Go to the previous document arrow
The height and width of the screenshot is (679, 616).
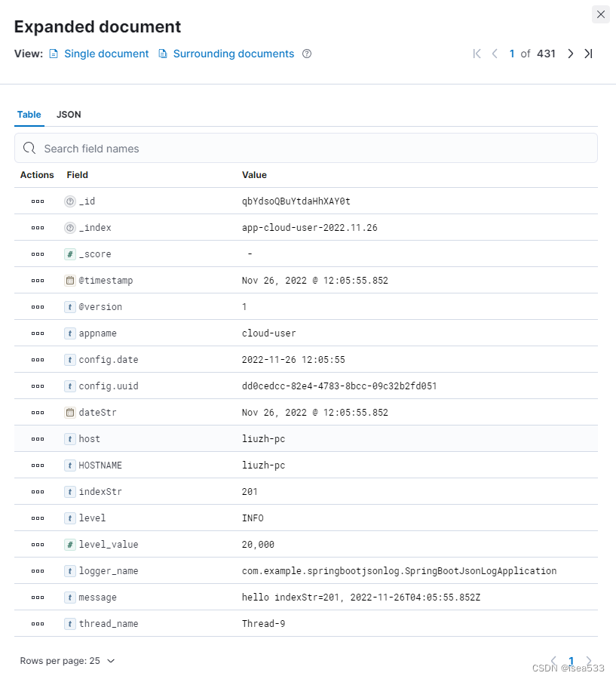click(495, 54)
